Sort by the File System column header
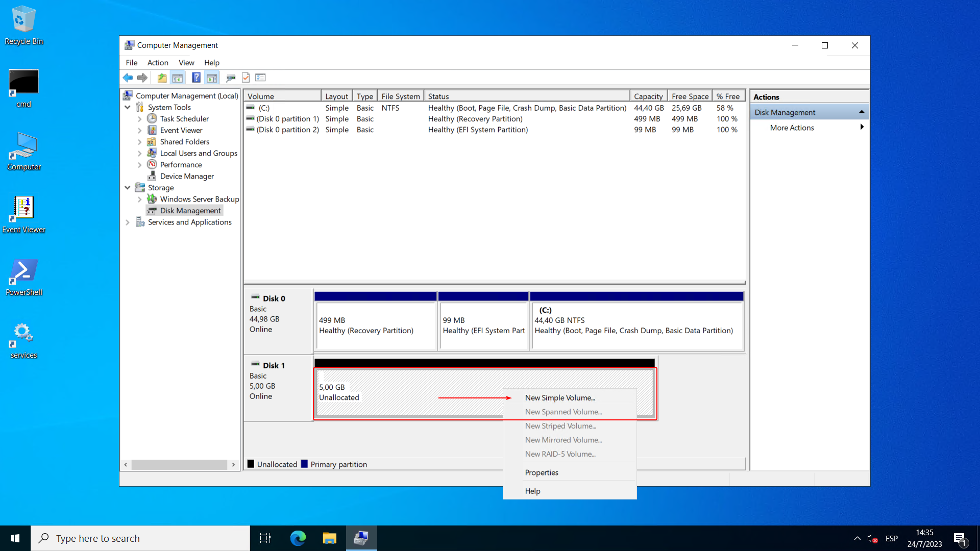The height and width of the screenshot is (551, 980). 401,96
